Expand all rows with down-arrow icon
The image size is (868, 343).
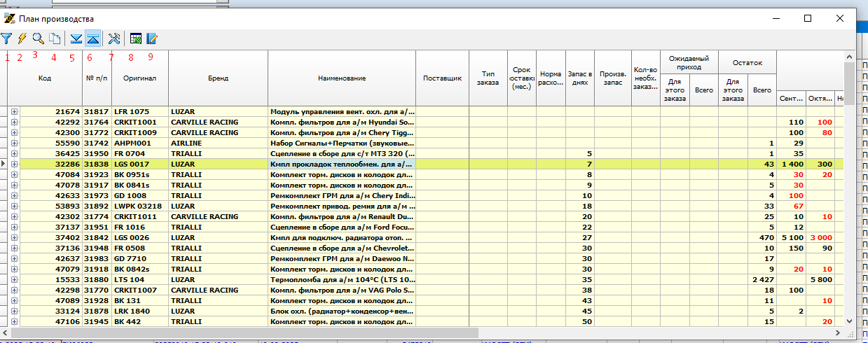[x=77, y=39]
